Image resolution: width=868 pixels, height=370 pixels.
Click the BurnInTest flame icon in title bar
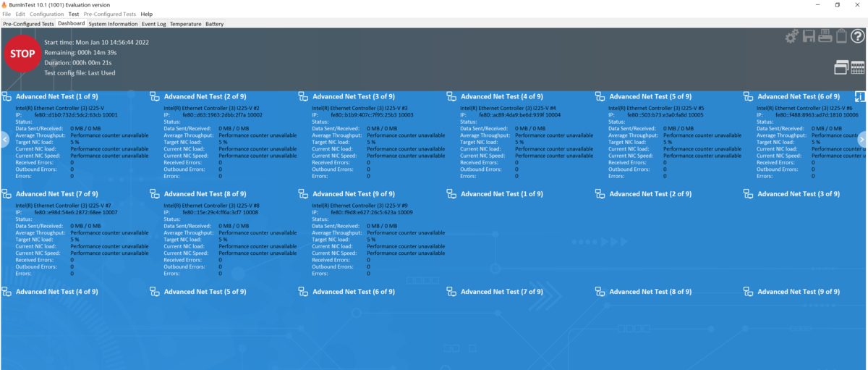(4, 4)
